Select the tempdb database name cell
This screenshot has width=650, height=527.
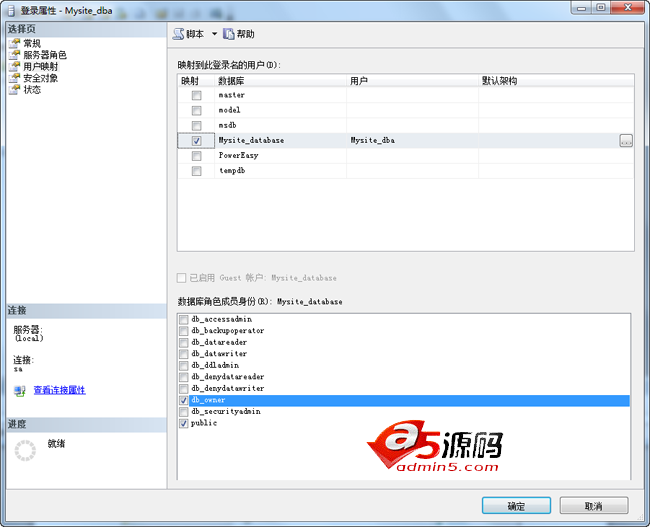(x=280, y=170)
